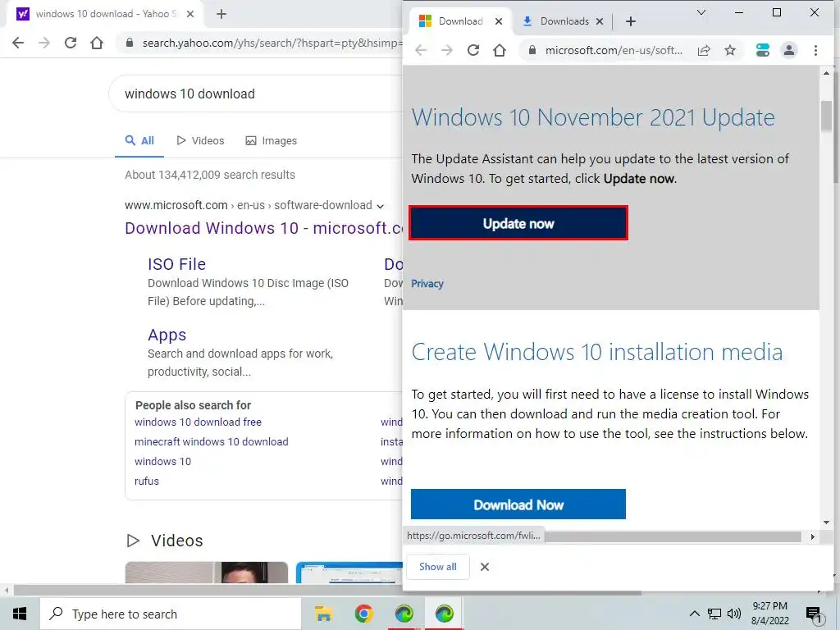Click the taskbar search box
The width and height of the screenshot is (840, 630).
tap(171, 614)
